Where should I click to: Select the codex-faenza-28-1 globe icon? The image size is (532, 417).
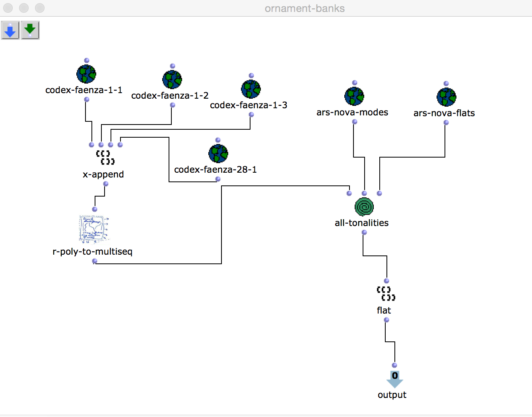pos(218,154)
